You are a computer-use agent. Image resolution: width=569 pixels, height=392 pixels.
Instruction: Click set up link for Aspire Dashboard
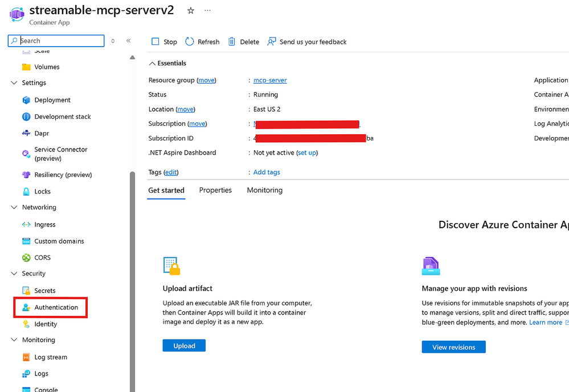307,152
